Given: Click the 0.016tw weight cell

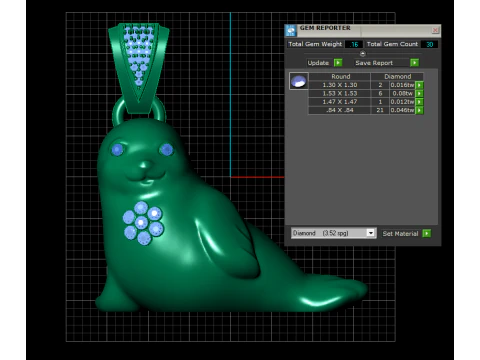Looking at the screenshot, I should click(x=402, y=85).
